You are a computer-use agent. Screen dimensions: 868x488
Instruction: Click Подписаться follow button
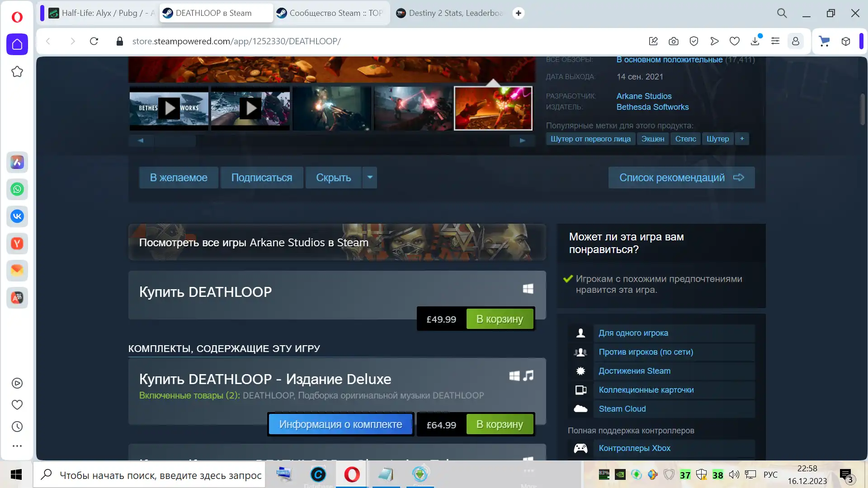[262, 178]
